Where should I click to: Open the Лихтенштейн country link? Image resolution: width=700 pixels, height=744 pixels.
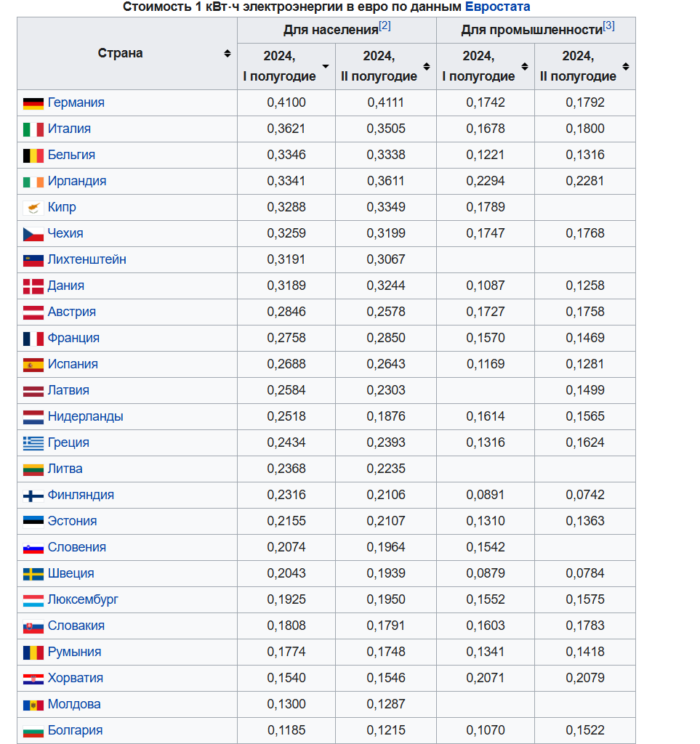pos(87,260)
